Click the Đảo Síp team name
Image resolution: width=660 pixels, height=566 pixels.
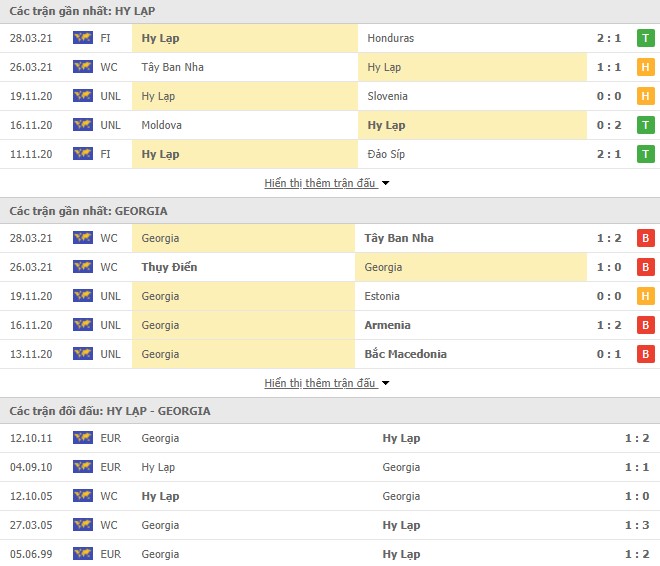point(388,154)
